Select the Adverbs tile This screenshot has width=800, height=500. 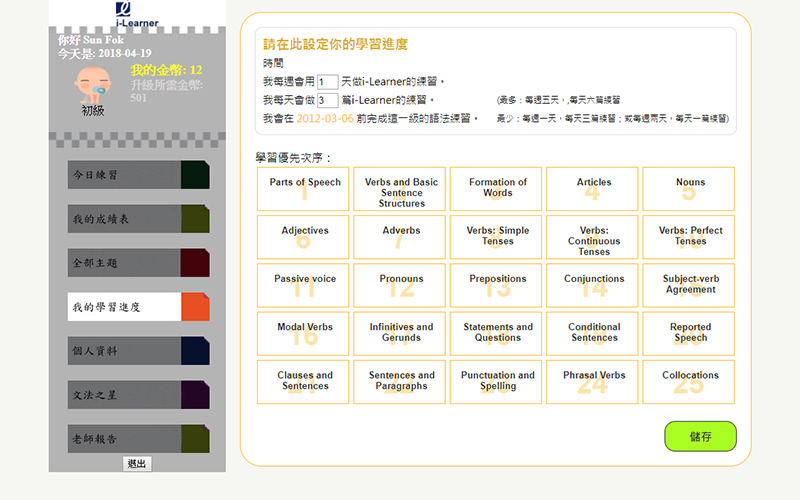coord(399,237)
